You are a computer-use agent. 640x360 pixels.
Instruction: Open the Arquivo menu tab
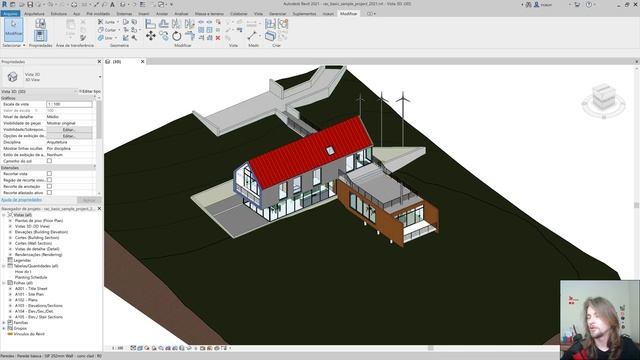coord(10,13)
